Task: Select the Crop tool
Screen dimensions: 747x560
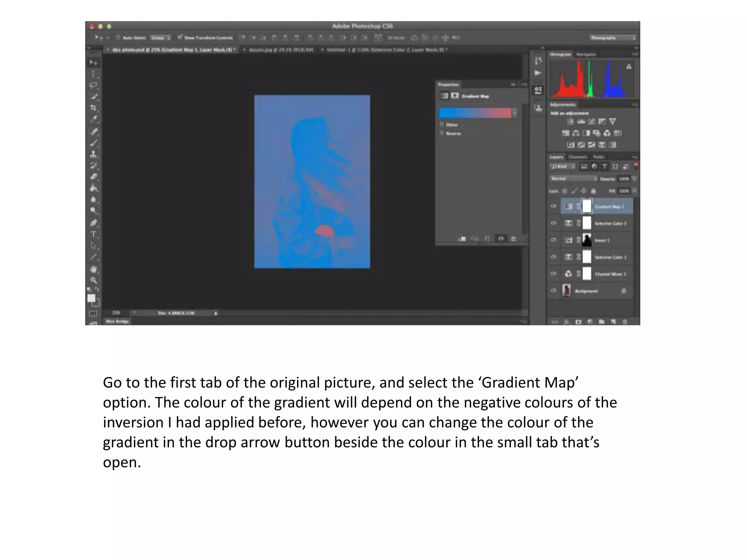Action: click(93, 108)
